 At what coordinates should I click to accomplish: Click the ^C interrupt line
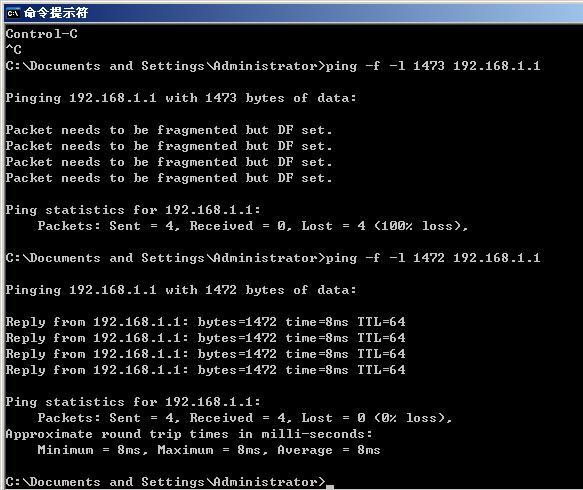[x=14, y=49]
